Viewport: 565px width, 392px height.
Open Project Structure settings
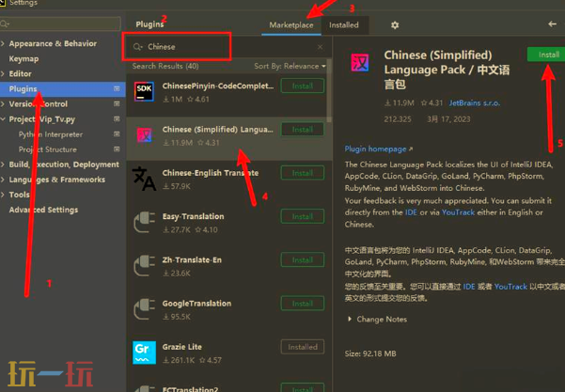(48, 149)
